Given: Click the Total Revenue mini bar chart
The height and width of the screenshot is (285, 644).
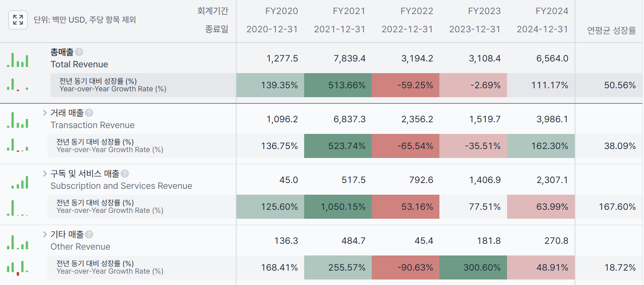Looking at the screenshot, I should 18,60.
